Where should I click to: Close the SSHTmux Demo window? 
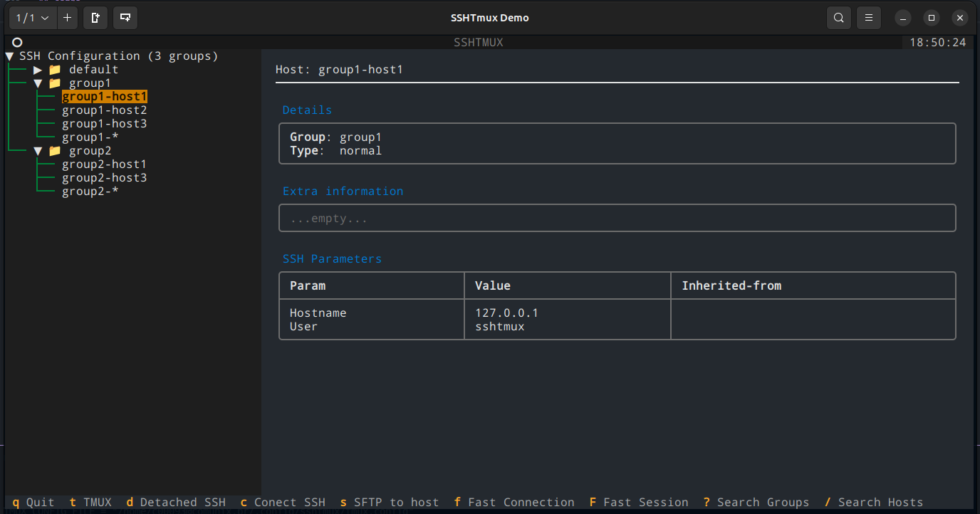pos(960,18)
